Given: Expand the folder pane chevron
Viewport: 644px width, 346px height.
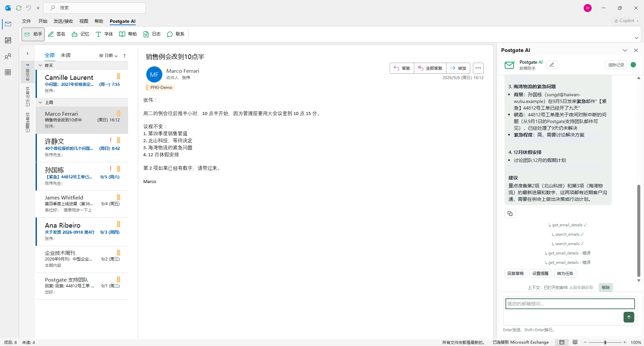Looking at the screenshot, I should 28,53.
